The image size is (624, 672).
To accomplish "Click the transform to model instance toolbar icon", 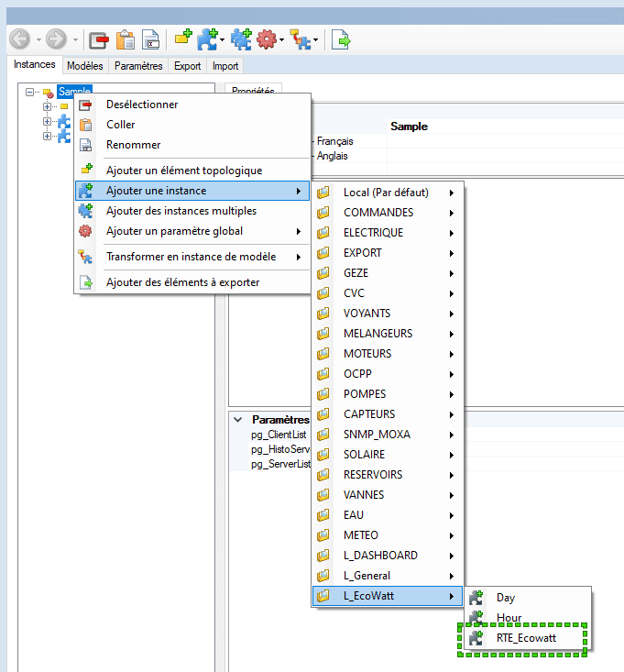I will point(301,39).
